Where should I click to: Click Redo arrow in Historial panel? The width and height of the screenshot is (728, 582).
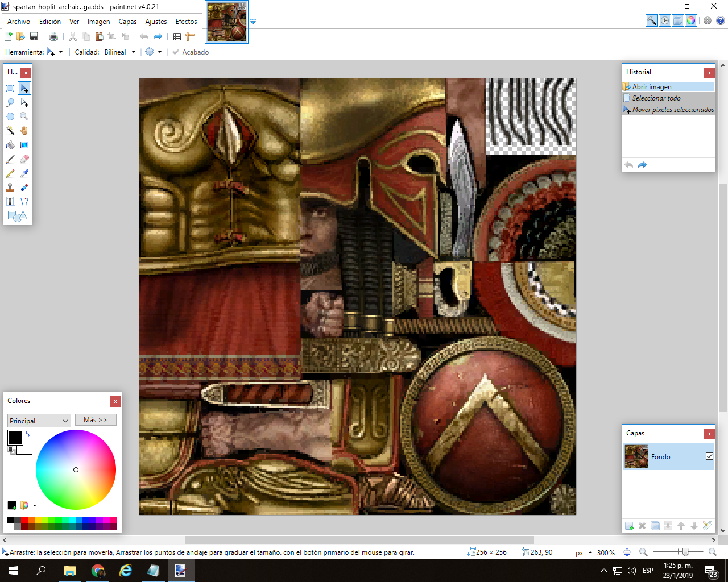pyautogui.click(x=642, y=165)
